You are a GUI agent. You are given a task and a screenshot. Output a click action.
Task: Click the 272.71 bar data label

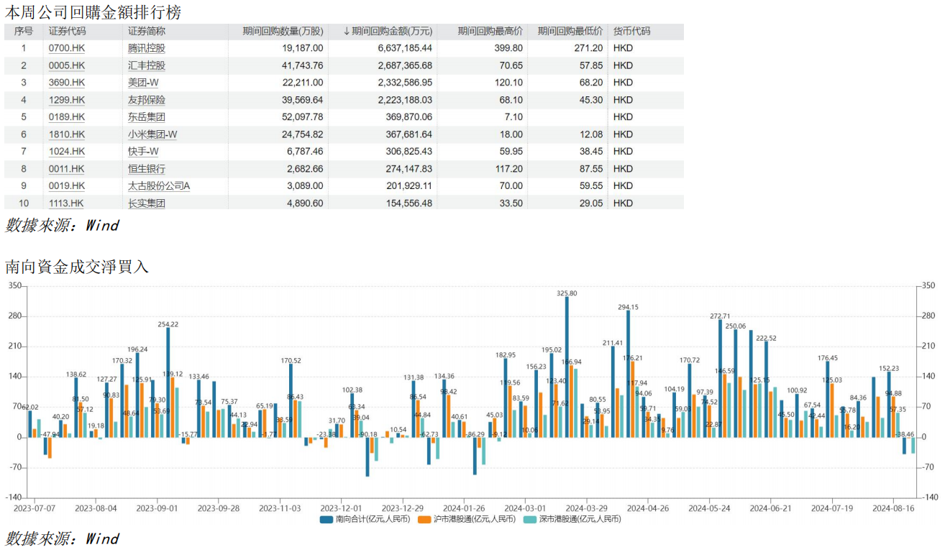[720, 316]
